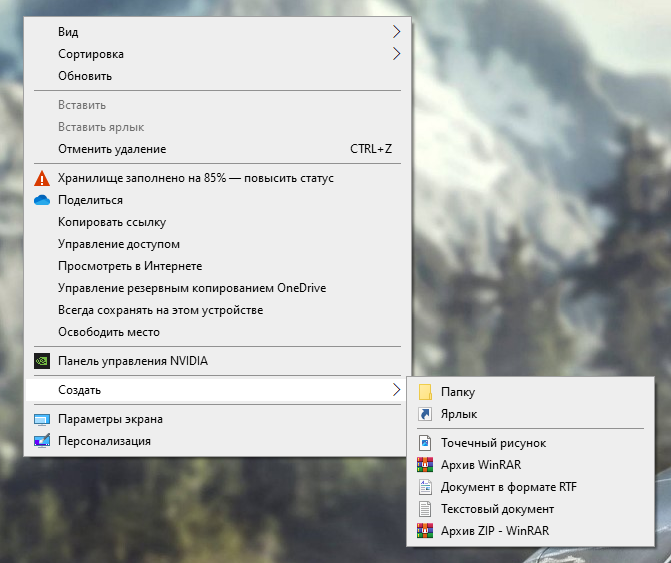Choose Отменить удаление
This screenshot has height=563, width=671.
coord(217,149)
